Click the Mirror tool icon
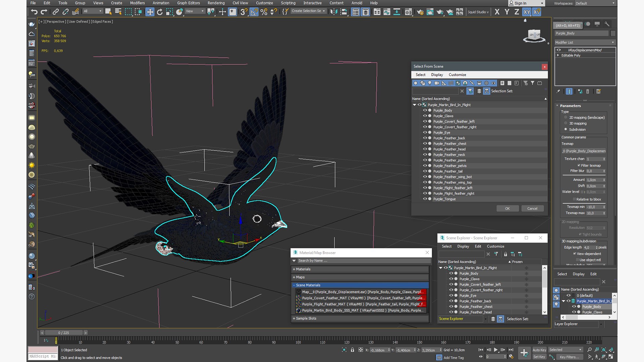Viewport: 644px width, 362px height. pyautogui.click(x=334, y=12)
